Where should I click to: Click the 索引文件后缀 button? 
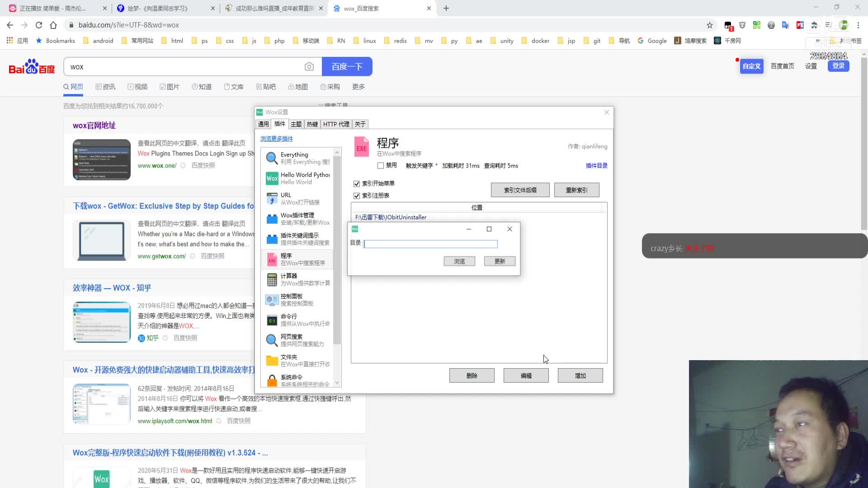point(520,190)
